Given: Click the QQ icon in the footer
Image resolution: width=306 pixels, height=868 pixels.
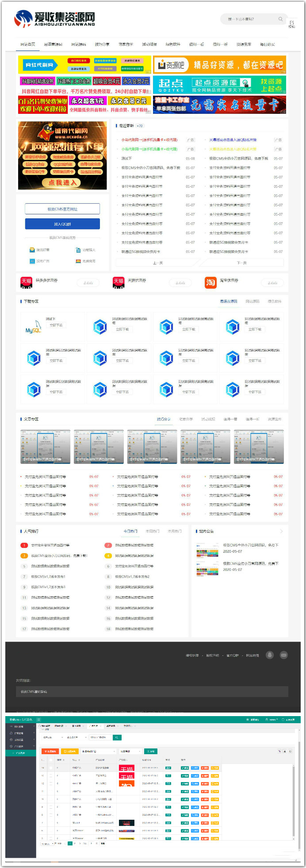Looking at the screenshot, I should (269, 655).
